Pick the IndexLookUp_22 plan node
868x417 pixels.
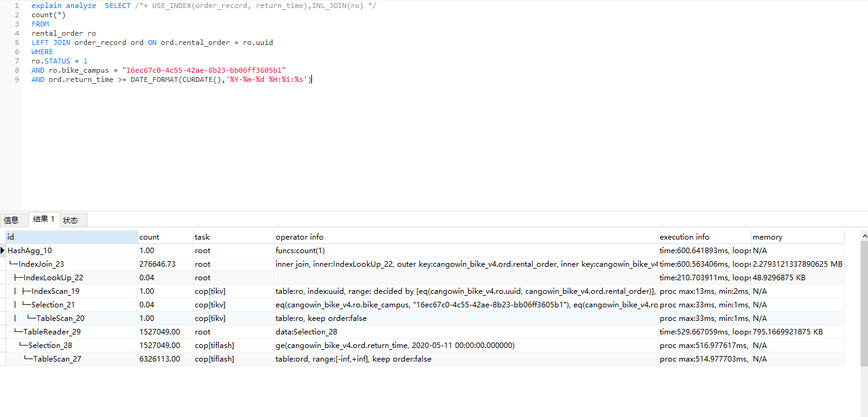53,278
